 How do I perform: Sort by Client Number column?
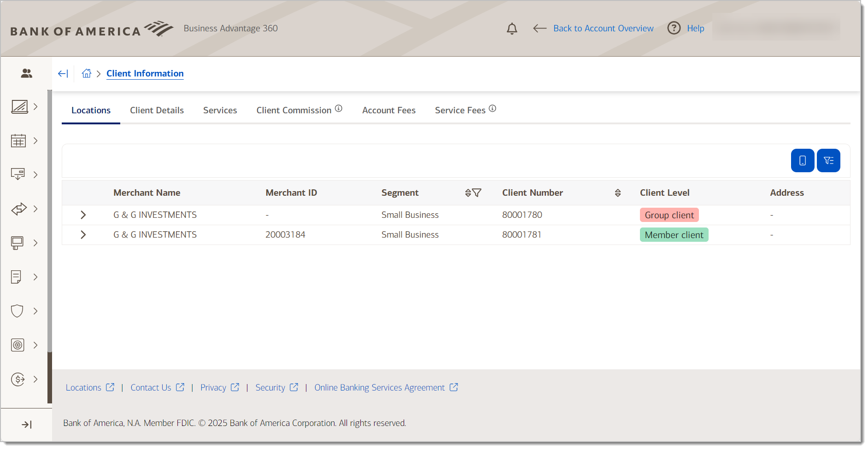point(617,193)
